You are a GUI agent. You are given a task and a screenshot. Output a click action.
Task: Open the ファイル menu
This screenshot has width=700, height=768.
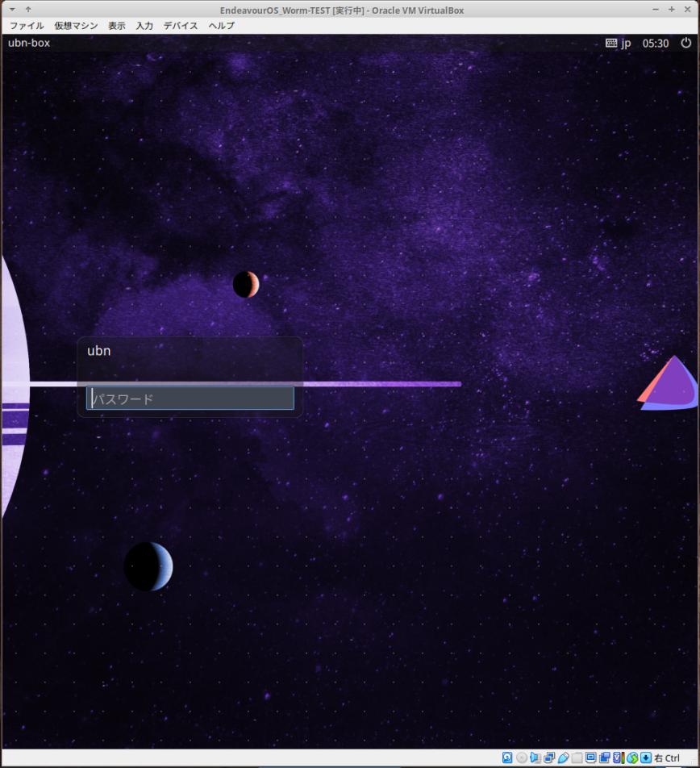tap(27, 26)
